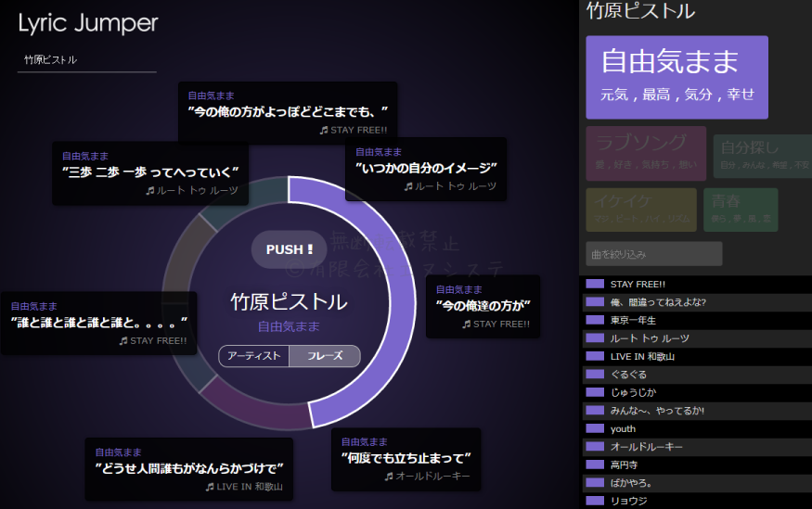Image resolution: width=812 pixels, height=509 pixels.
Task: Select song youth in the list
Action: [x=695, y=429]
